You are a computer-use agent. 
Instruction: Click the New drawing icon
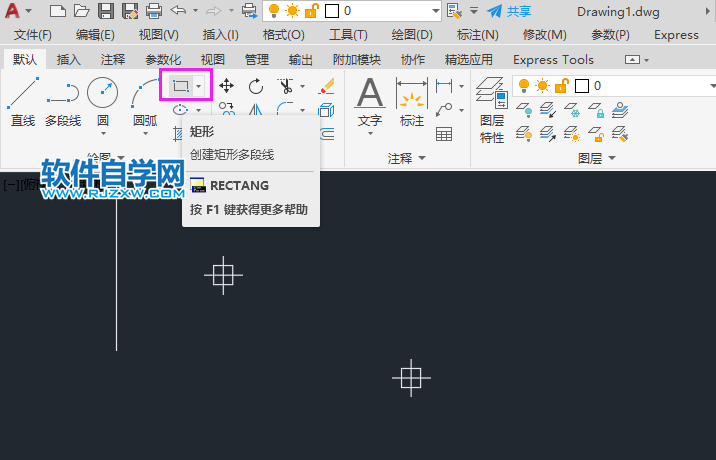58,11
